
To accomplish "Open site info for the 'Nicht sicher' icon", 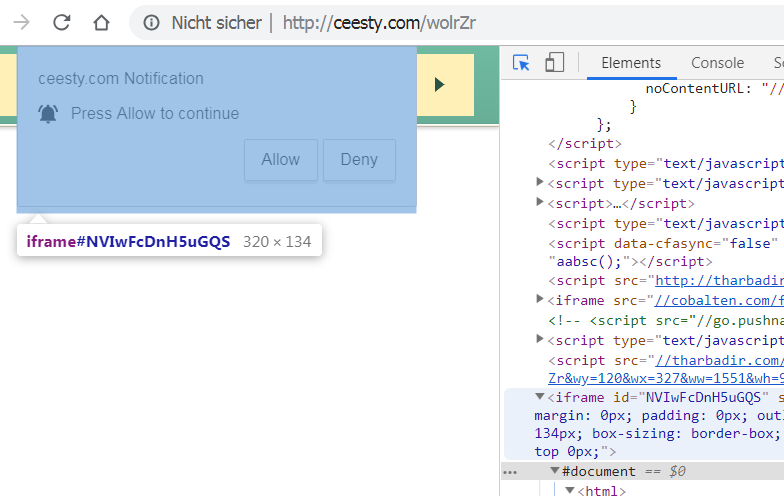I will pos(152,22).
